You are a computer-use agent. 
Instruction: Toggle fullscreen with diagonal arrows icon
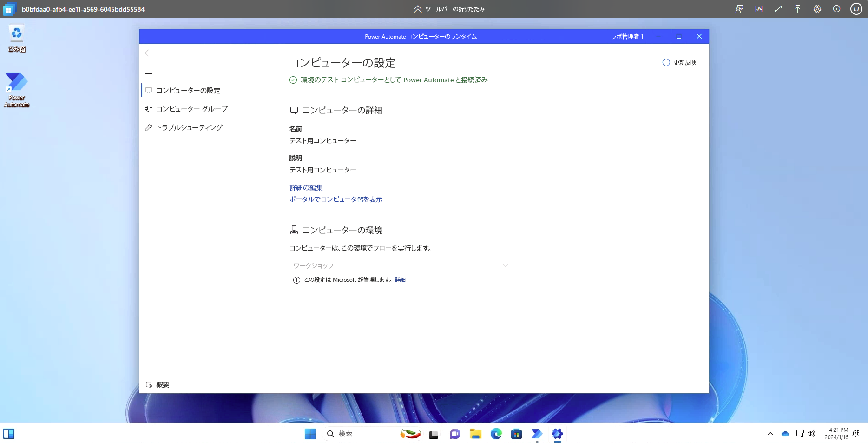point(778,9)
